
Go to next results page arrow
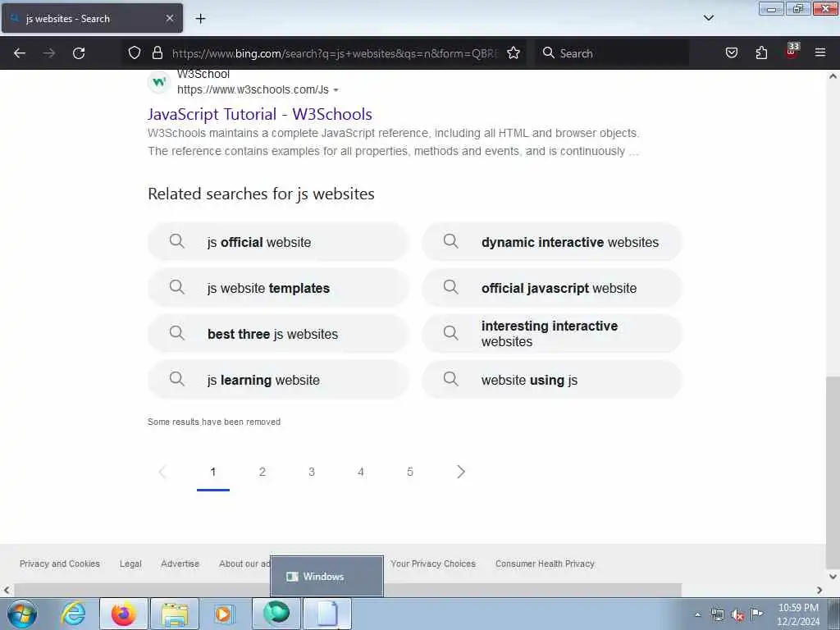tap(461, 472)
